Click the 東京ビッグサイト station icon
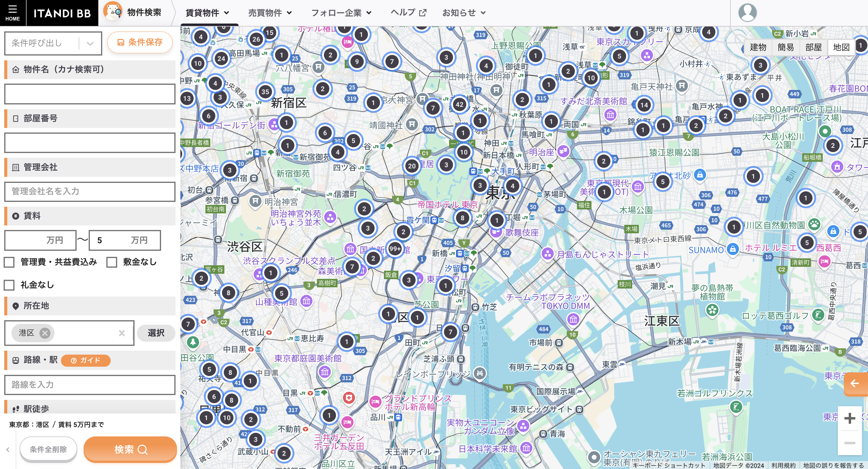This screenshot has width=868, height=469. point(579,409)
